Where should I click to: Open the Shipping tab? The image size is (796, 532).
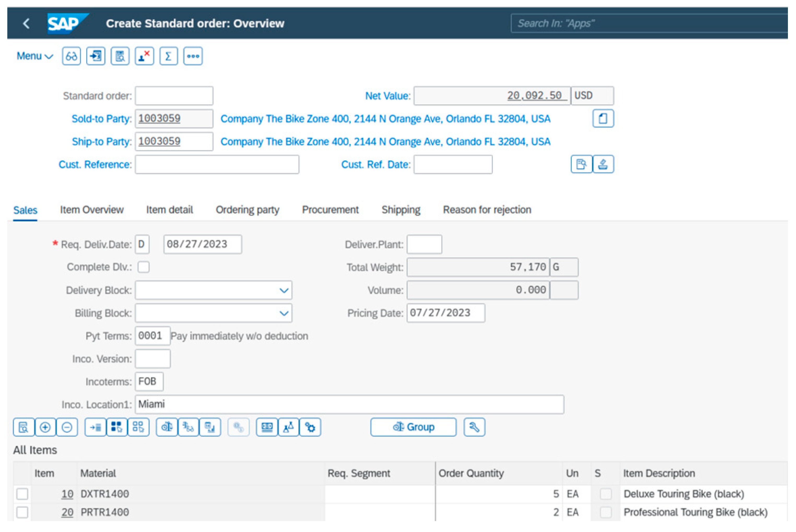pos(401,210)
